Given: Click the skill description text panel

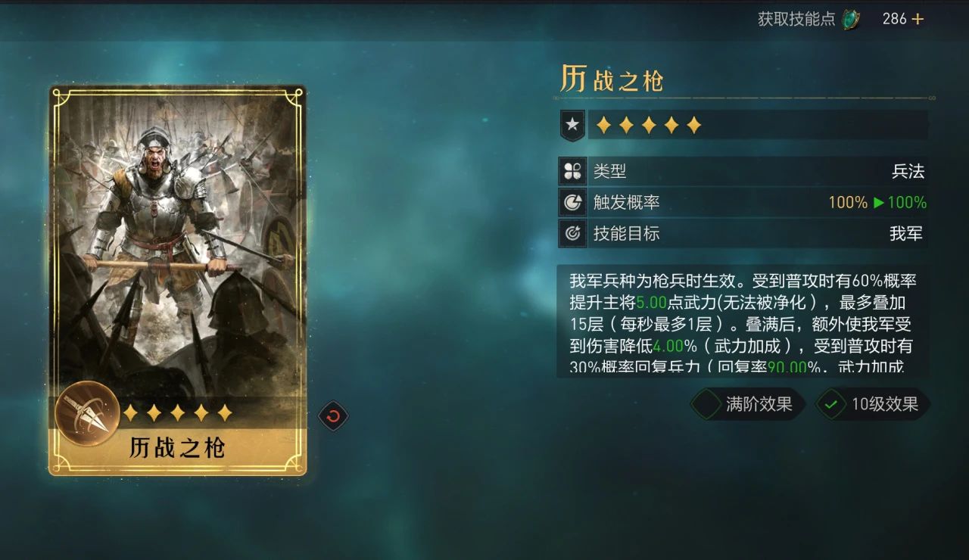Looking at the screenshot, I should click(x=743, y=321).
